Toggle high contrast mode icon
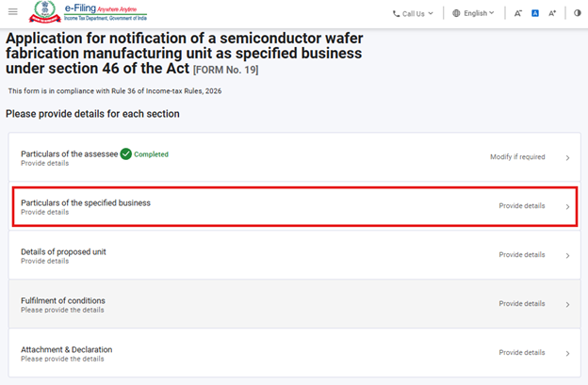Viewport: 588px width, 385px height. coord(577,13)
